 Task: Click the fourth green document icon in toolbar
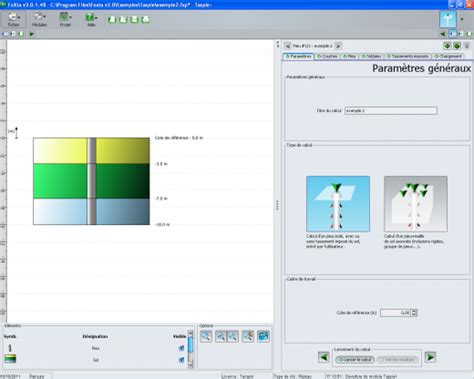[146, 19]
